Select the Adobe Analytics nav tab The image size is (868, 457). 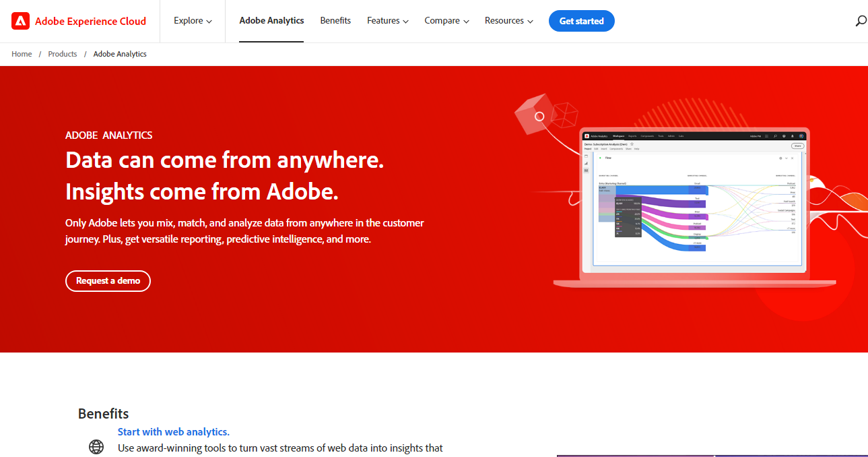click(x=271, y=21)
